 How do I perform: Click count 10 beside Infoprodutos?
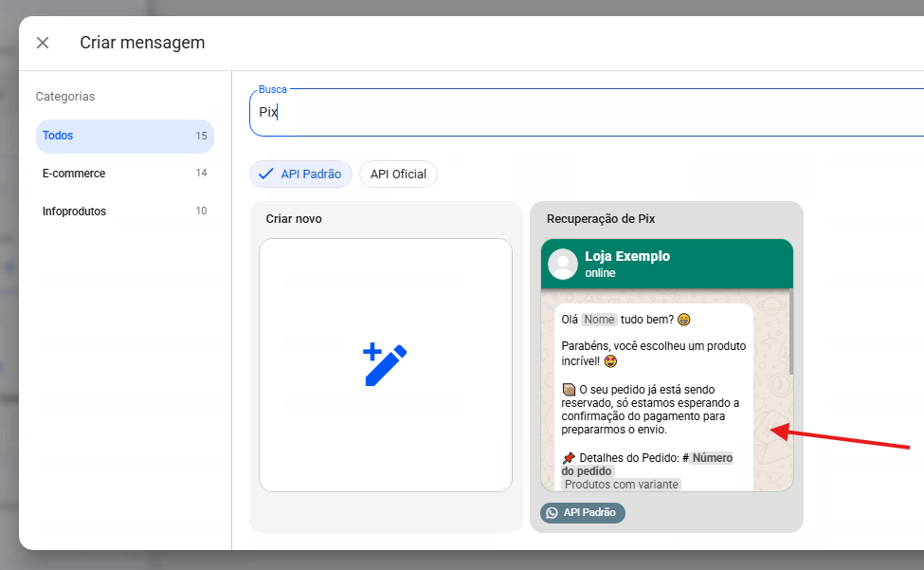[x=201, y=211]
